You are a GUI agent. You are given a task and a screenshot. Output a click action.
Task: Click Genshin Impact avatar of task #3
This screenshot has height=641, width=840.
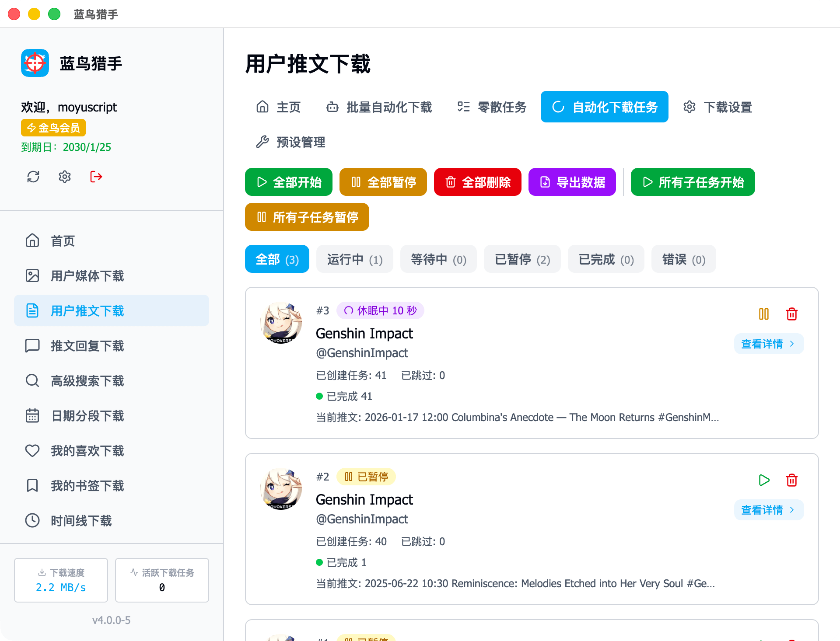[x=281, y=323]
